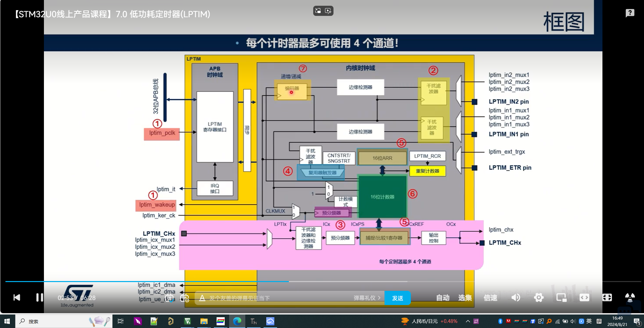This screenshot has width=644, height=328.
Task: Open the 人民币/日元 exchange rate widget
Action: [x=429, y=321]
